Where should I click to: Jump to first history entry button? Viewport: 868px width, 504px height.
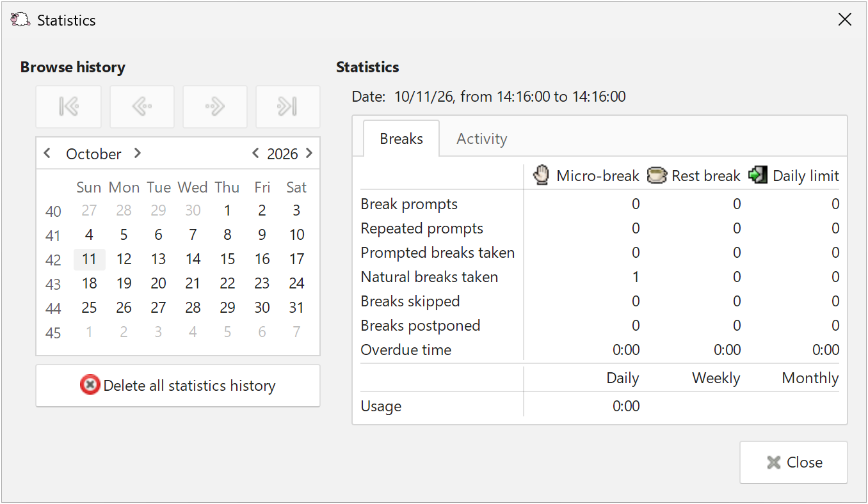[x=68, y=107]
